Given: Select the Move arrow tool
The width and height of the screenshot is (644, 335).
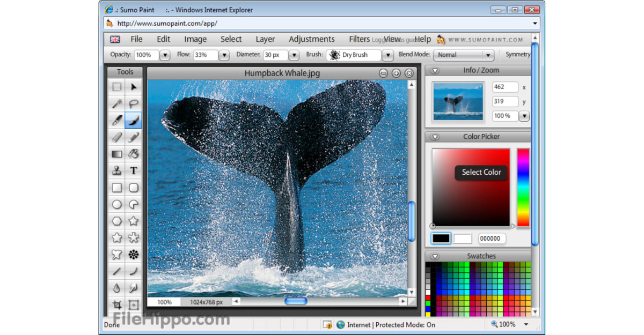Looking at the screenshot, I should click(x=134, y=87).
